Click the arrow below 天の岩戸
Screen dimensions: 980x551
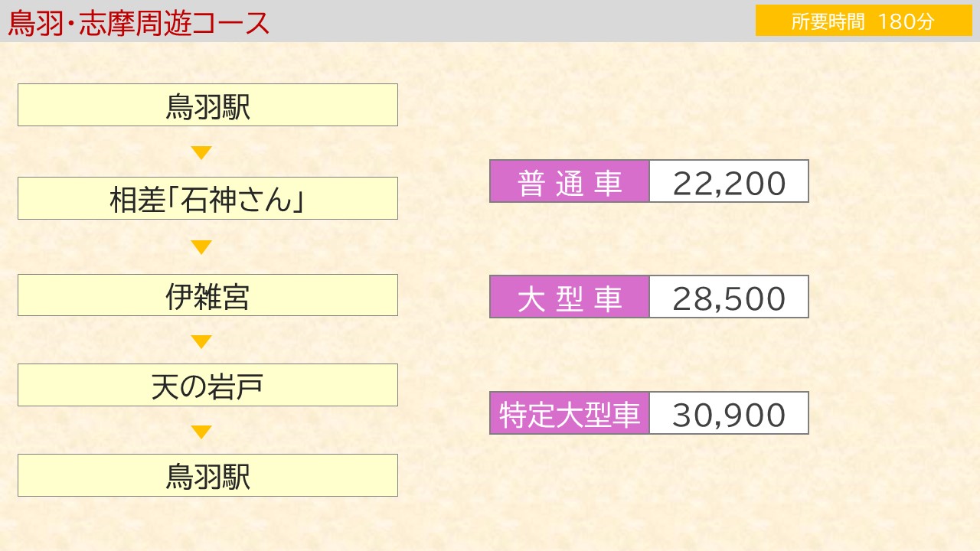(201, 432)
